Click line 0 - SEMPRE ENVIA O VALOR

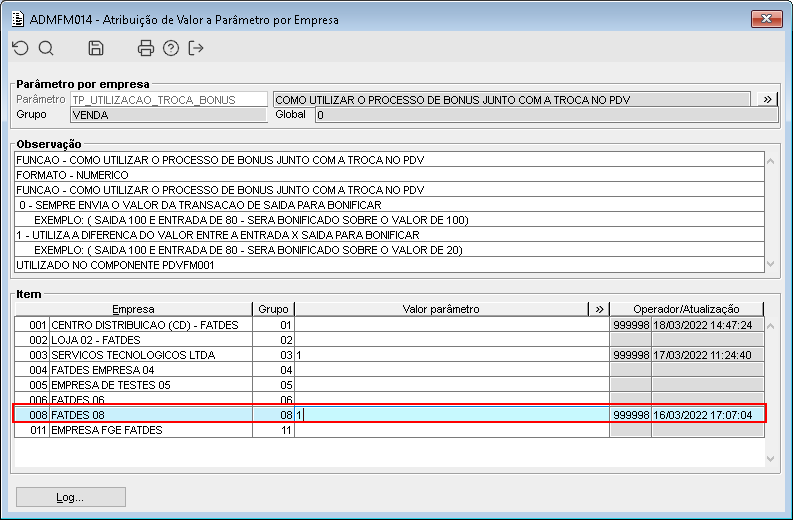coord(389,205)
